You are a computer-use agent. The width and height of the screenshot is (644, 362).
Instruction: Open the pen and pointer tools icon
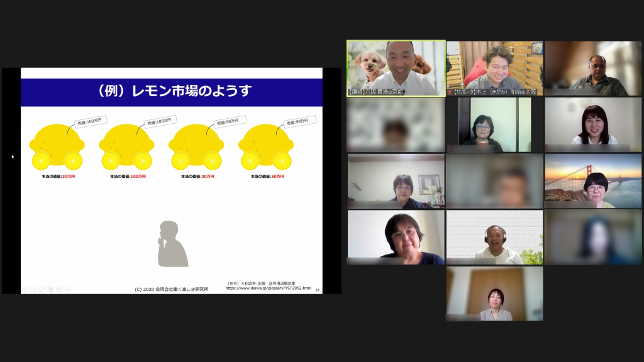pyautogui.click(x=42, y=289)
